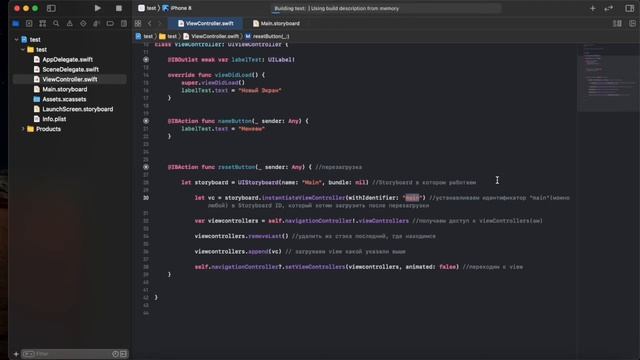This screenshot has width=640, height=360.
Task: Open the Source Control navigator
Action: pos(29,24)
